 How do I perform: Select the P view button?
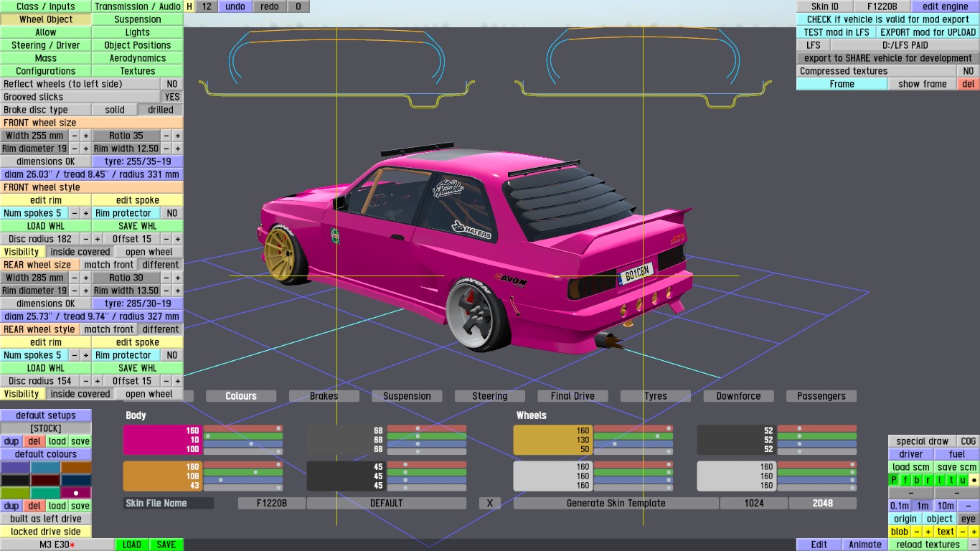(x=894, y=480)
